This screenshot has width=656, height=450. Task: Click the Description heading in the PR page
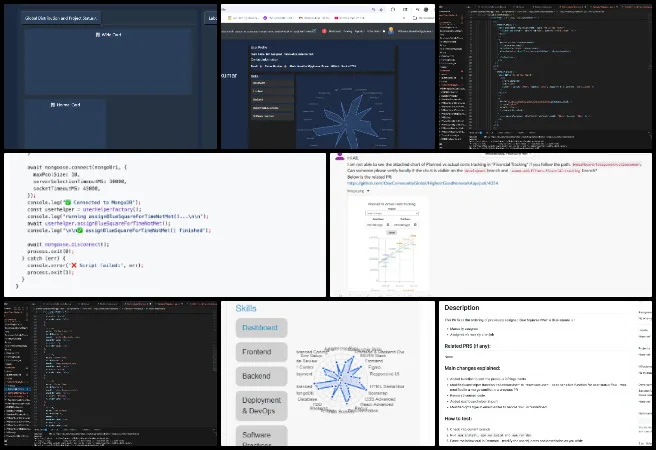coord(462,307)
